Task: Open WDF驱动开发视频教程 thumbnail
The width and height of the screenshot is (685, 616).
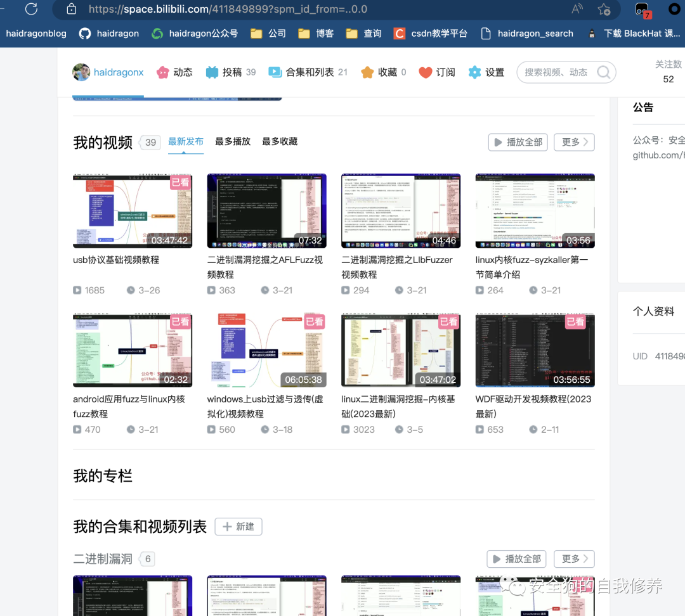Action: click(535, 350)
